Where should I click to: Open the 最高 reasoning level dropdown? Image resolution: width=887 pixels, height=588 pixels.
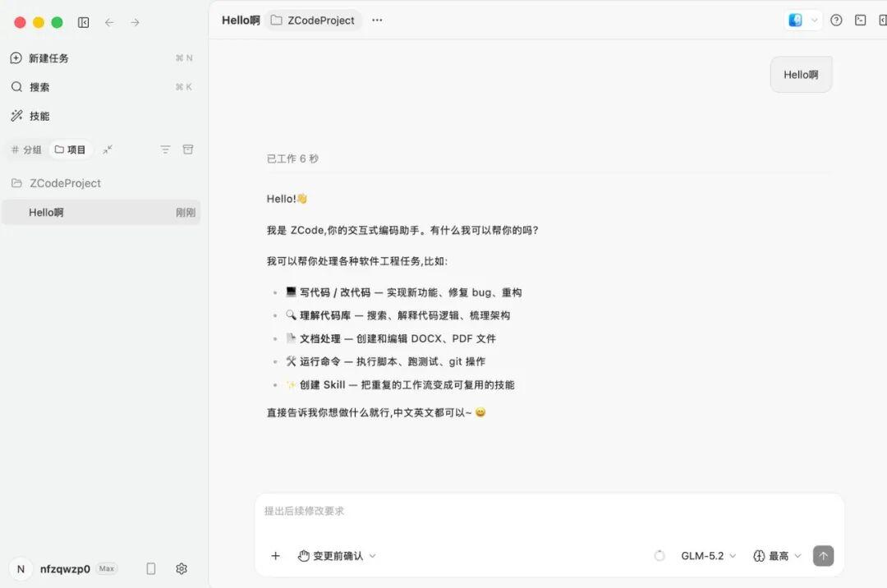777,556
